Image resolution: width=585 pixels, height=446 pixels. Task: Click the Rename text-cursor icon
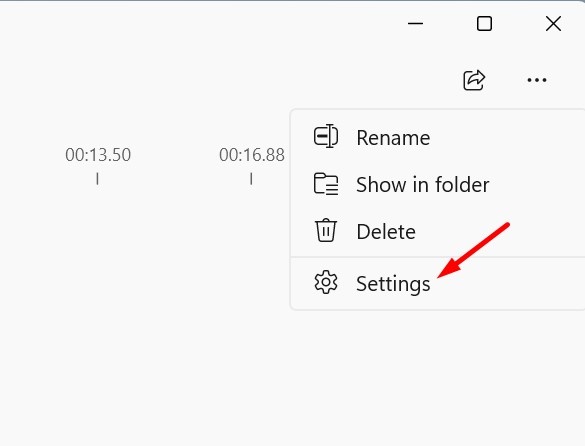(326, 136)
